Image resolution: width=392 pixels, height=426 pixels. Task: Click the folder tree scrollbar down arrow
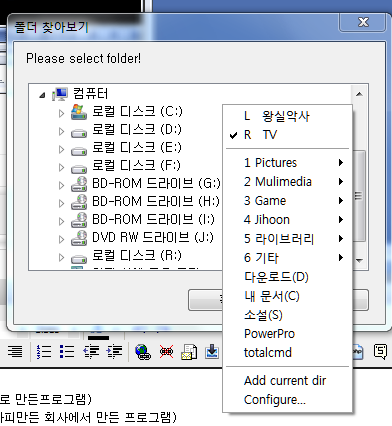point(359,260)
